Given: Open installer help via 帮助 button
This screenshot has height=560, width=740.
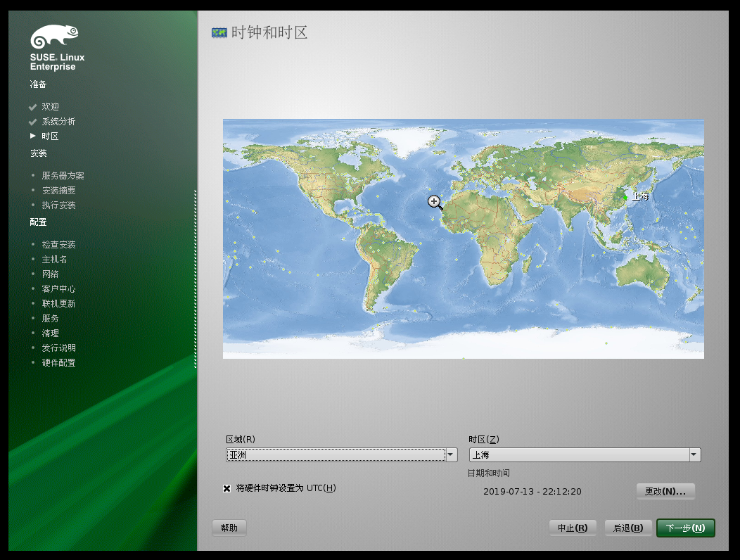Looking at the screenshot, I should pos(229,528).
